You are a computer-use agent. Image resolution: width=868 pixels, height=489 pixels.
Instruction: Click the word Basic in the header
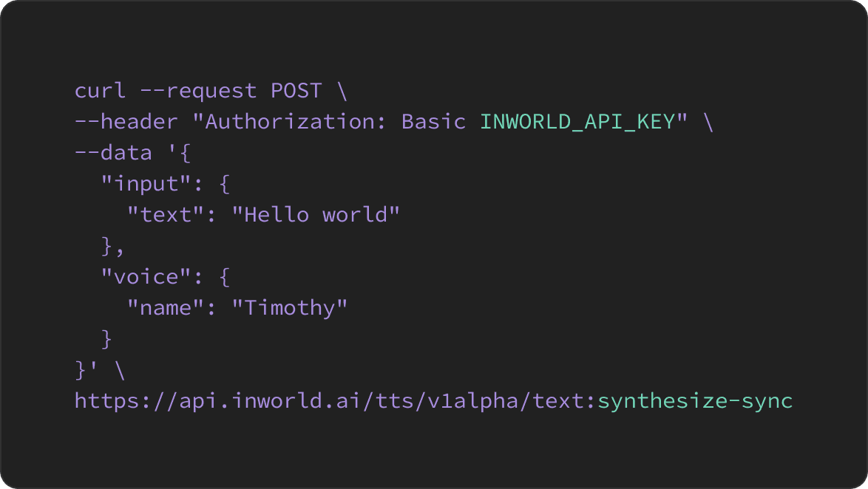pyautogui.click(x=433, y=122)
